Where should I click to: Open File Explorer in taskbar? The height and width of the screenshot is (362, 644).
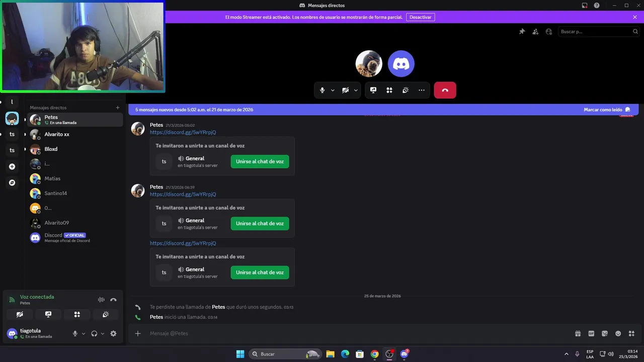331,354
